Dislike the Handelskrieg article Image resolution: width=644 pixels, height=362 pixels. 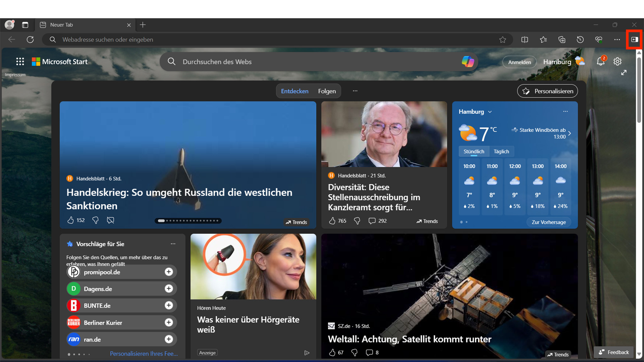click(95, 220)
